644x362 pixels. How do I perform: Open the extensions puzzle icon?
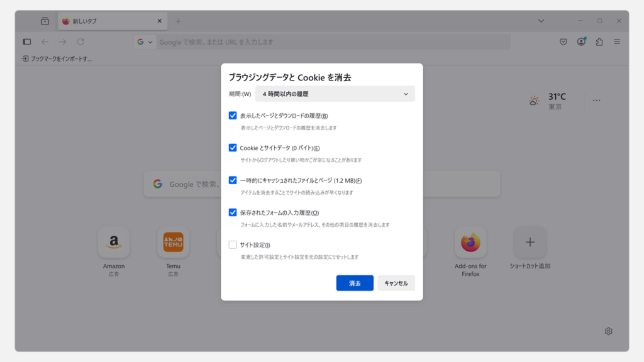click(599, 42)
